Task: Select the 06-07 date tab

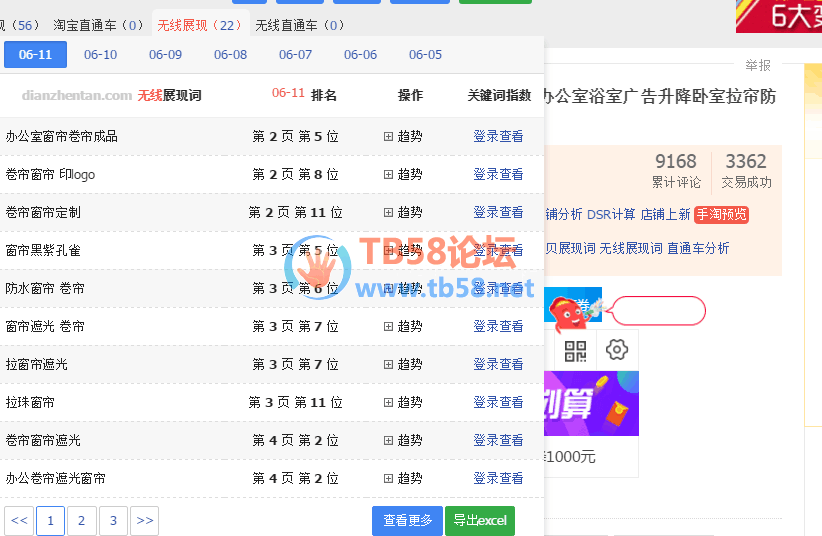Action: (x=296, y=55)
